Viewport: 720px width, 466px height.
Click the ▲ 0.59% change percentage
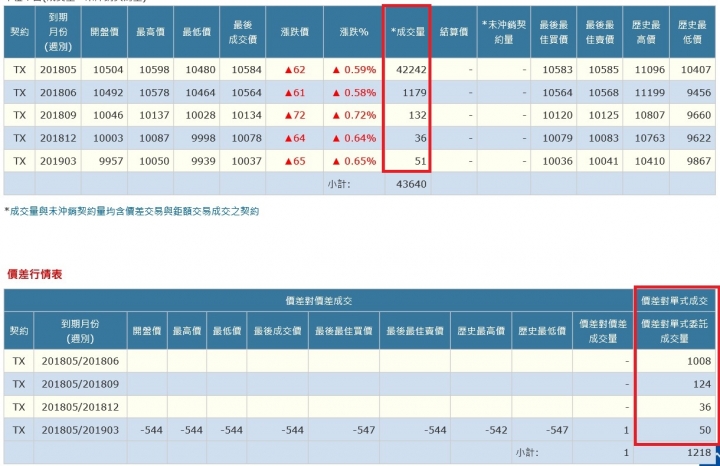(x=354, y=70)
